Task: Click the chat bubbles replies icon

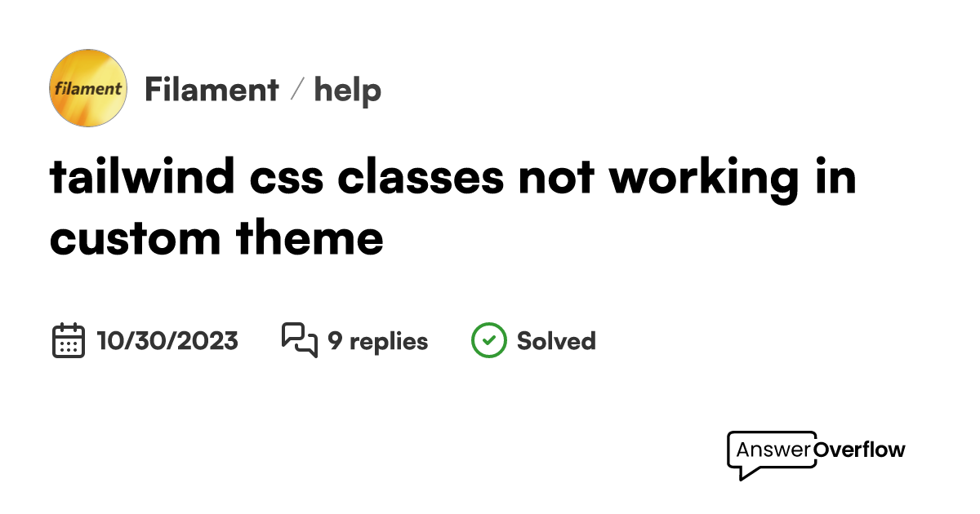Action: [299, 340]
